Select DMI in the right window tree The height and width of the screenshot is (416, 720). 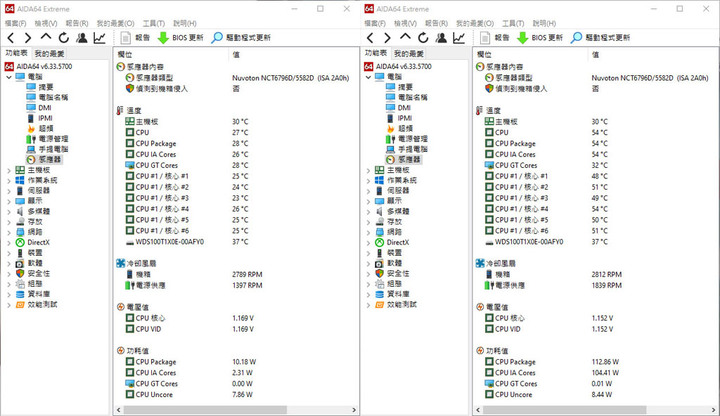point(404,108)
